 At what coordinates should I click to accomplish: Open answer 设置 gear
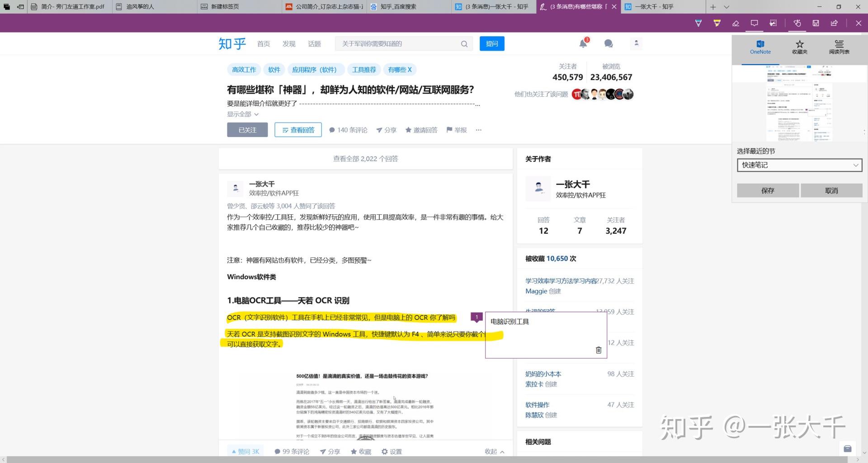(x=392, y=451)
